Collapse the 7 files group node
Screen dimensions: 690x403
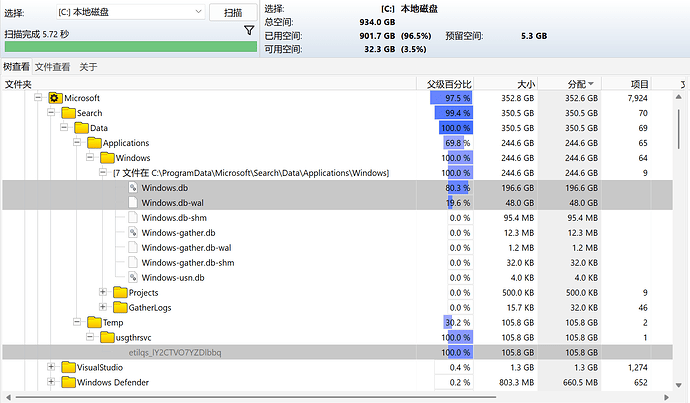pyautogui.click(x=103, y=172)
